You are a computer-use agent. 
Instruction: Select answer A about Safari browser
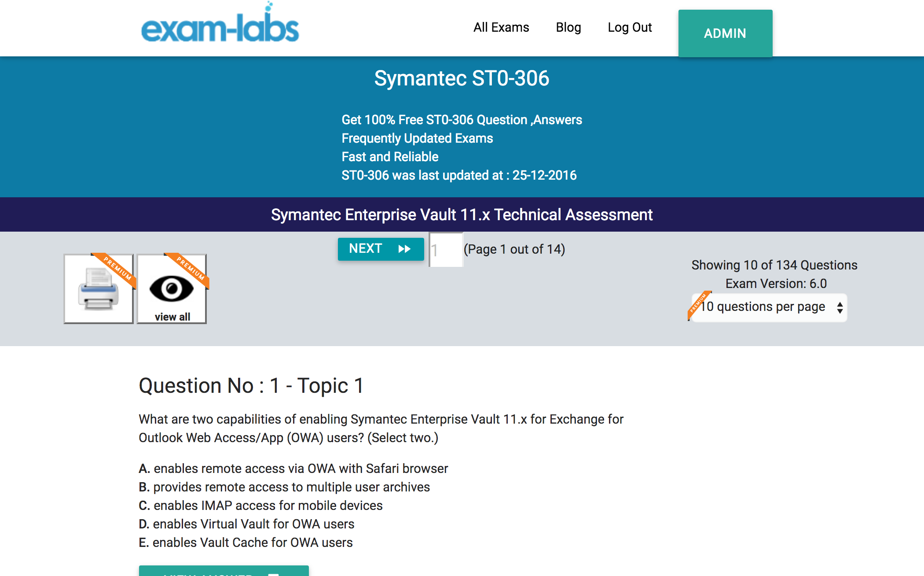click(x=293, y=469)
